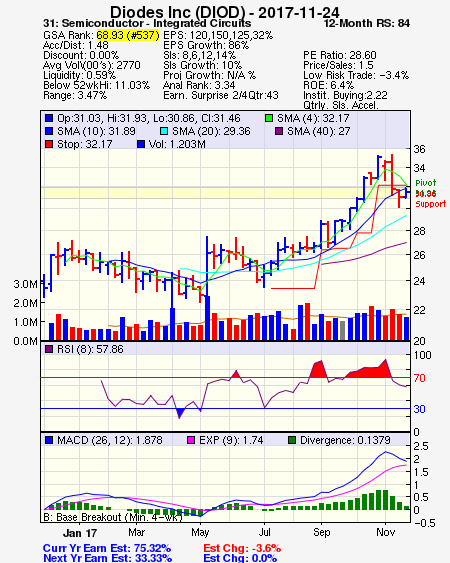Click the Acc/Dist: 1.48 value
This screenshot has height=563, width=450.
pyautogui.click(x=76, y=45)
